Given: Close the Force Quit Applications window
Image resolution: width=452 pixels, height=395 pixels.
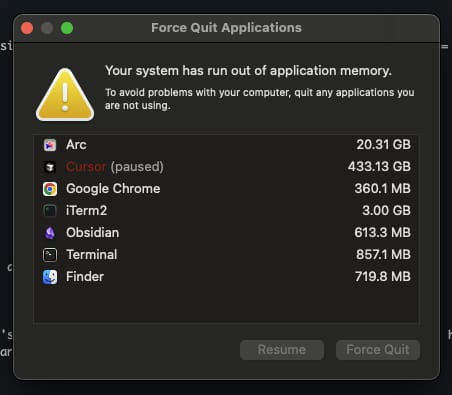Looking at the screenshot, I should (x=27, y=28).
